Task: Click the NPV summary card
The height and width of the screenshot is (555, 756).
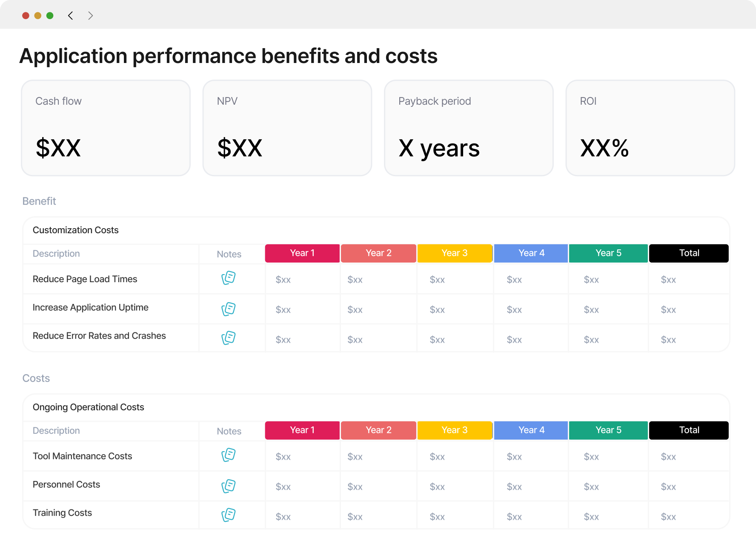Action: click(x=287, y=128)
